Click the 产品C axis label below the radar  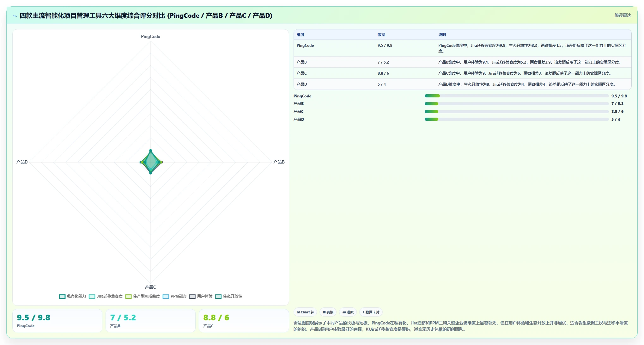point(150,287)
